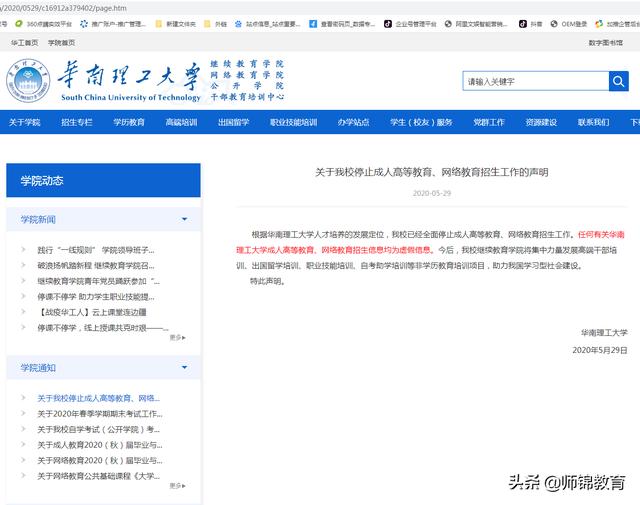The image size is (640, 505).
Task: Open the 外链 bookmark folder
Action: [x=215, y=24]
